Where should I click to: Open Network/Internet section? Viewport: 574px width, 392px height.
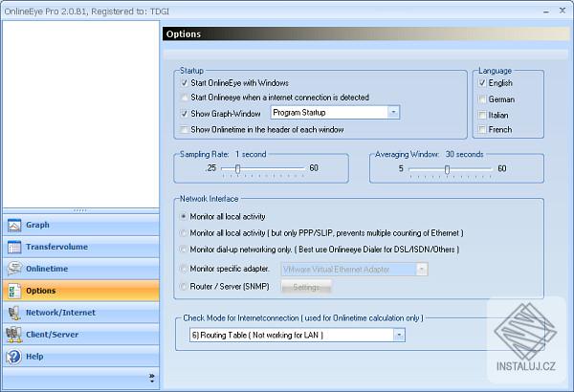pyautogui.click(x=81, y=313)
